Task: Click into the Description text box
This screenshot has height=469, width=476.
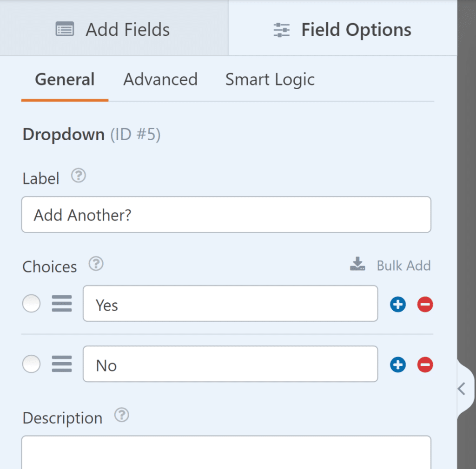Action: (x=226, y=453)
